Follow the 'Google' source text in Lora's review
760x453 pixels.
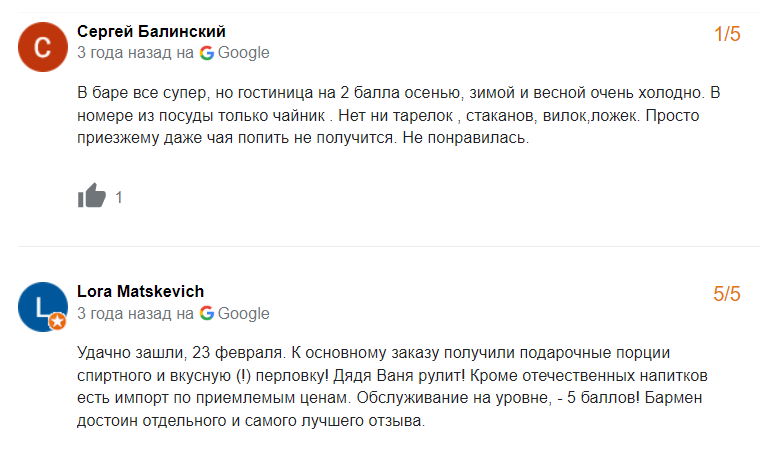pyautogui.click(x=244, y=313)
